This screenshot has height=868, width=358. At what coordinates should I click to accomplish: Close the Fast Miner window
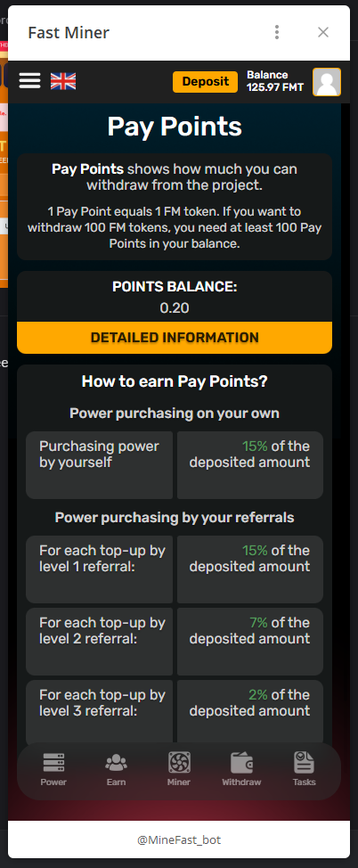323,32
